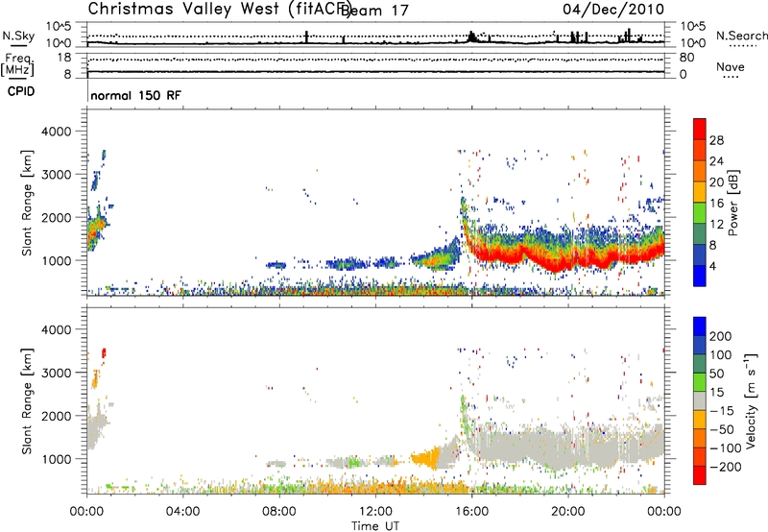The width and height of the screenshot is (768, 532).
Task: Click the "CPID" row label
Action: pyautogui.click(x=21, y=91)
